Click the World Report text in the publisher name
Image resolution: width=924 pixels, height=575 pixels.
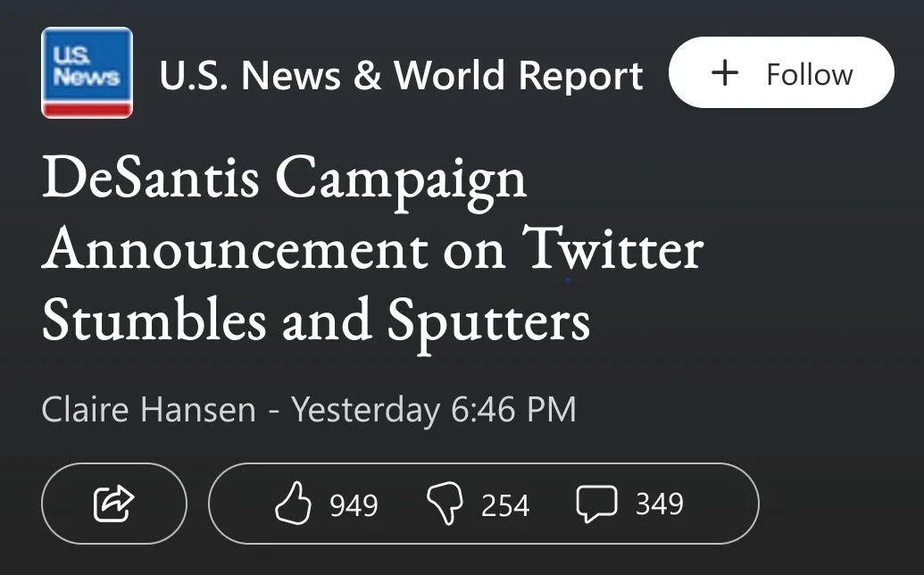pyautogui.click(x=519, y=76)
